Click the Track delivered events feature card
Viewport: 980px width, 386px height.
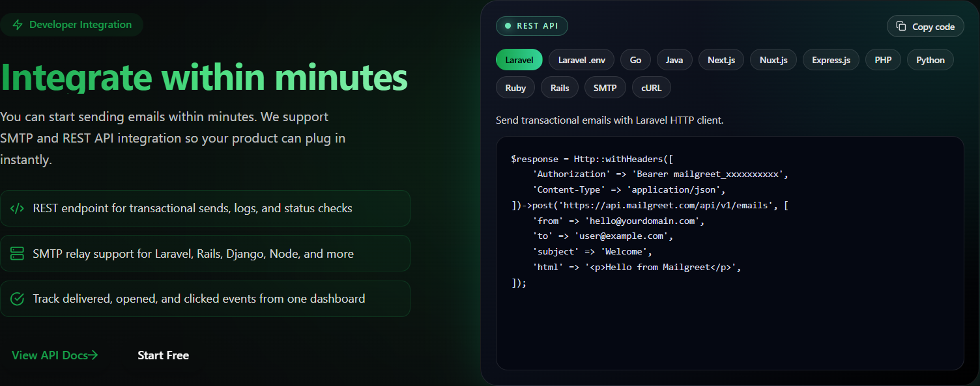tap(205, 299)
